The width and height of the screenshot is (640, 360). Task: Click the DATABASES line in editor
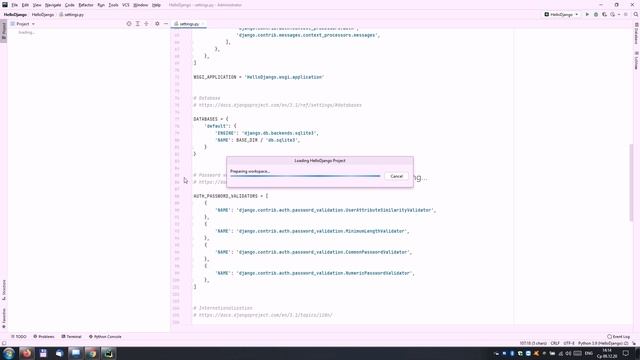[x=211, y=119]
